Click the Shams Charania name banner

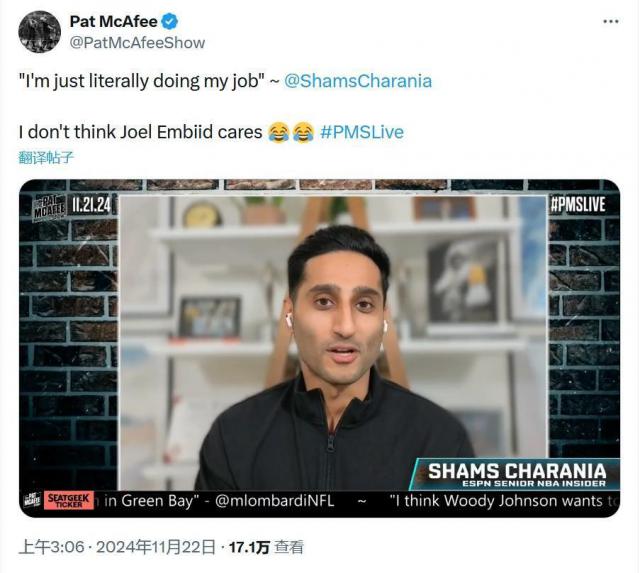click(x=516, y=474)
